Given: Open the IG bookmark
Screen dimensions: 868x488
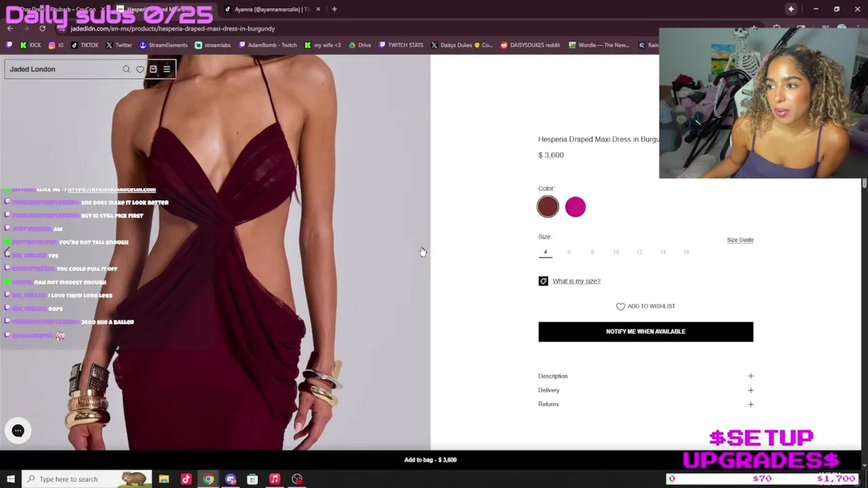Looking at the screenshot, I should 56,45.
